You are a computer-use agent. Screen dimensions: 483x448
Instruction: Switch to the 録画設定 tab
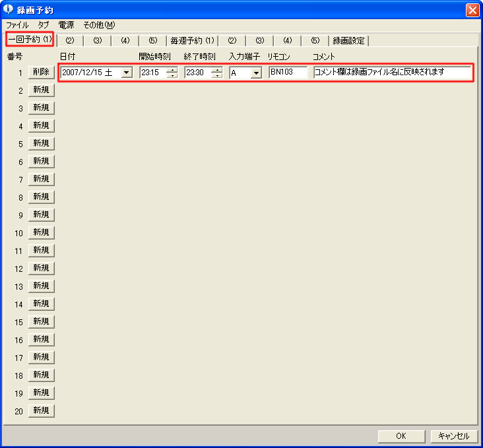click(x=349, y=41)
